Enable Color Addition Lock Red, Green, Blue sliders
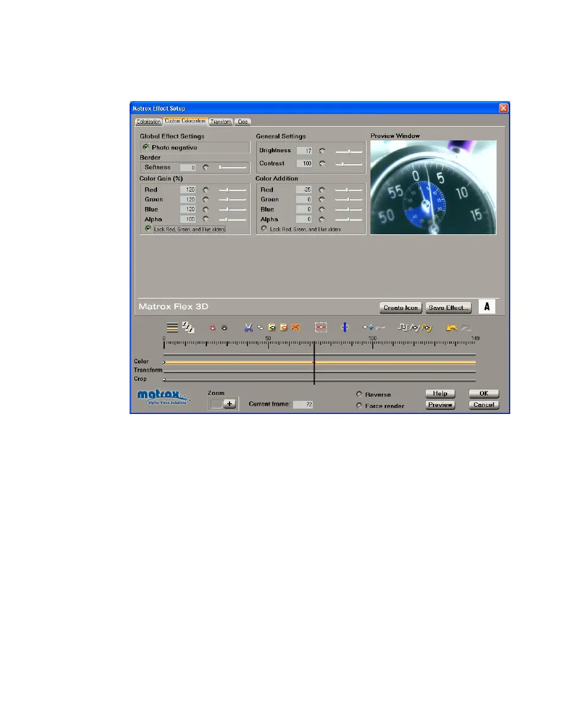The image size is (578, 728). [x=264, y=228]
